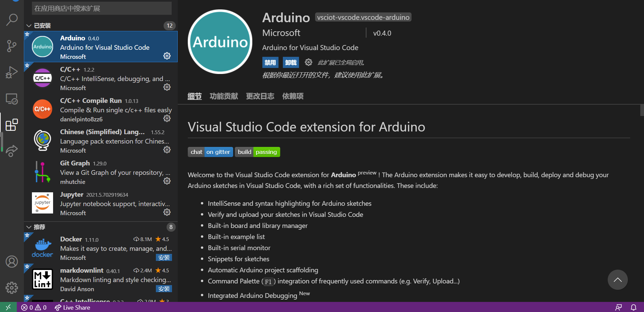Click the details page scrollbar
Viewport: 644px width, 312px height.
642,110
